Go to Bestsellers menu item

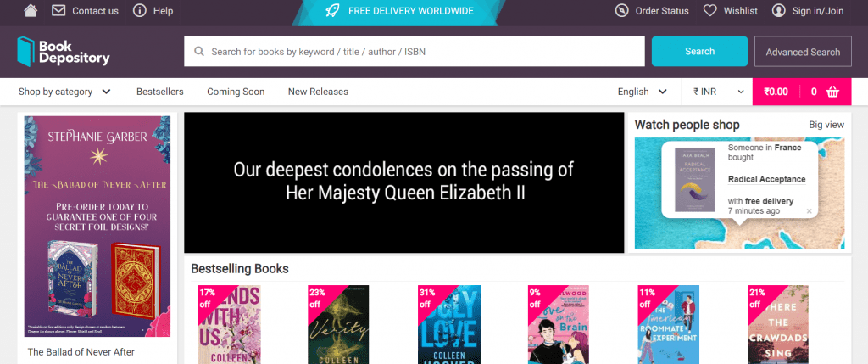tap(160, 92)
